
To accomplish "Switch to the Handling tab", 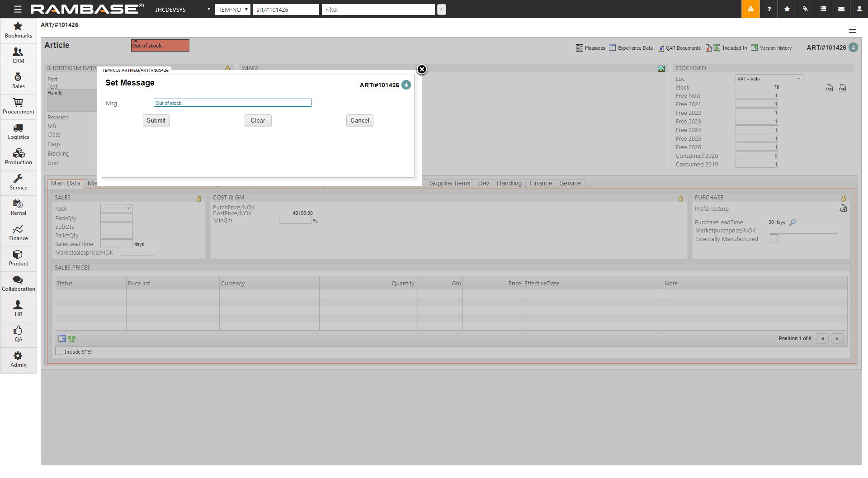I will click(x=509, y=183).
